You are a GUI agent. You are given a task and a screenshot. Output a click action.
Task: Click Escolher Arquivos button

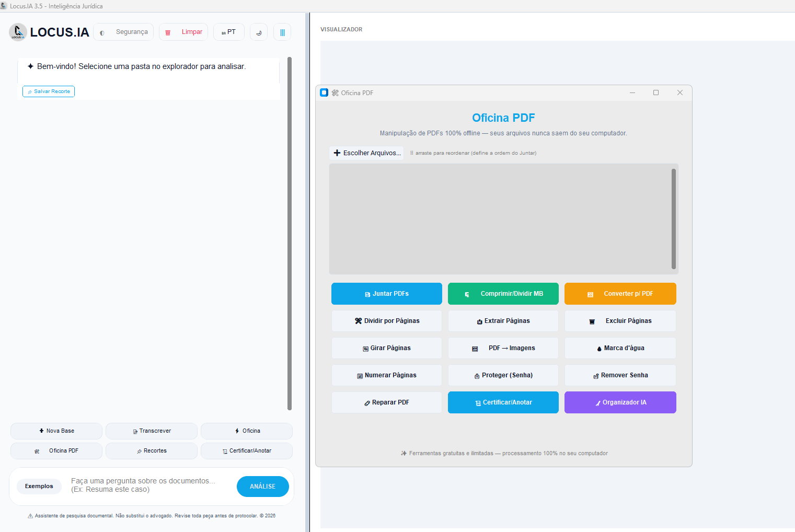(367, 153)
